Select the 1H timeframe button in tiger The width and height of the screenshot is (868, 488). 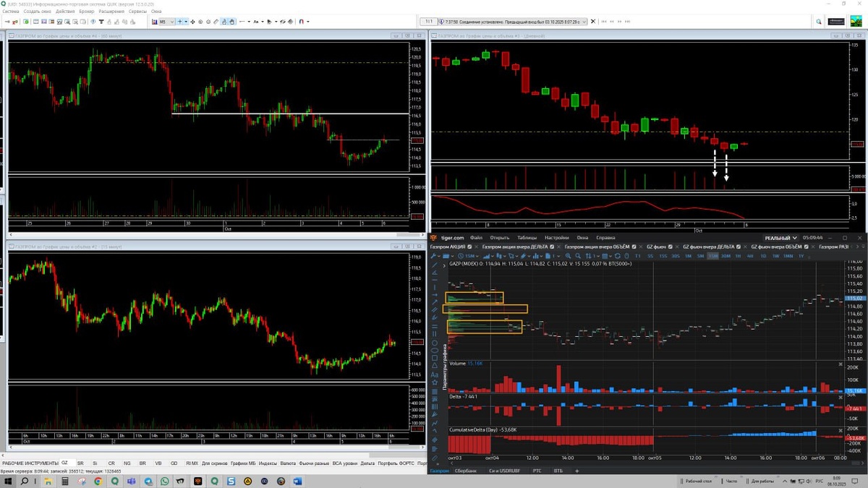pos(738,256)
